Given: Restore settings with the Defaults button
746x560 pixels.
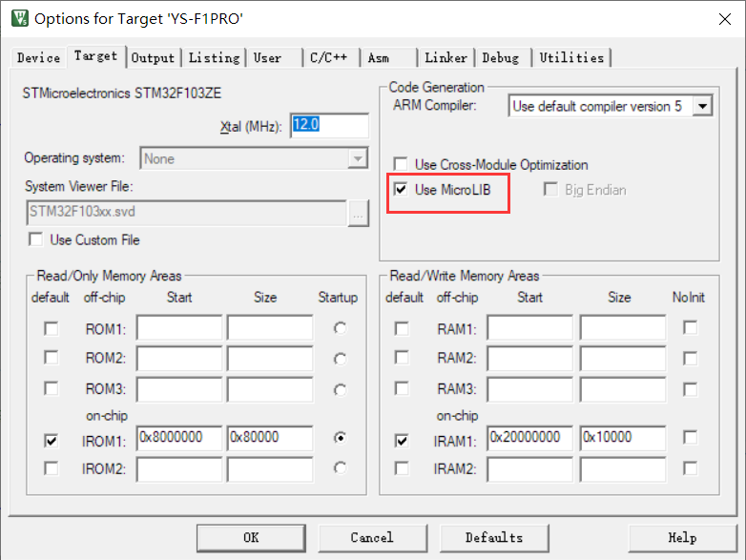Looking at the screenshot, I should (x=494, y=538).
